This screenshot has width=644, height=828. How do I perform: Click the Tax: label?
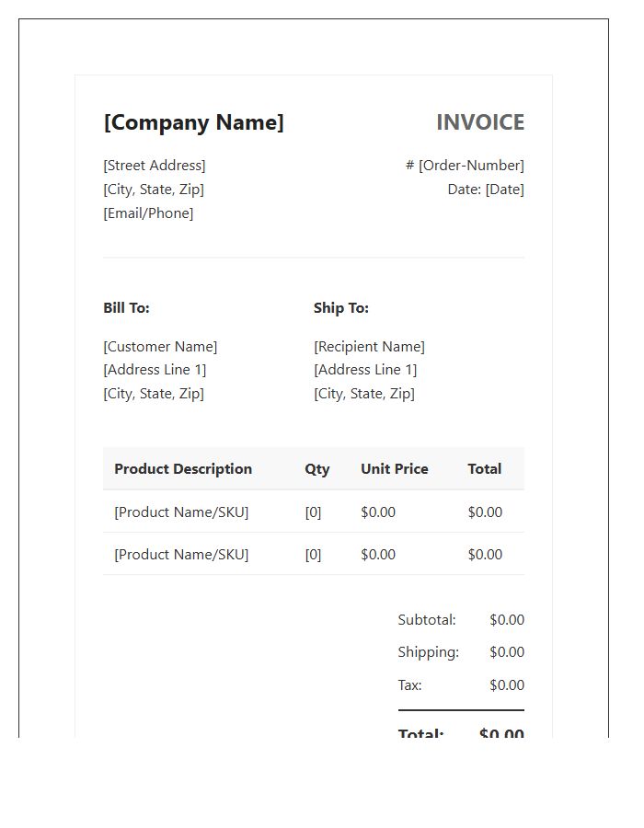(409, 685)
